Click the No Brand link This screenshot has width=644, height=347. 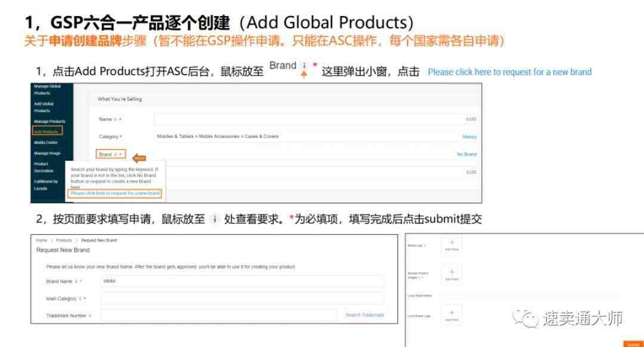tap(467, 154)
